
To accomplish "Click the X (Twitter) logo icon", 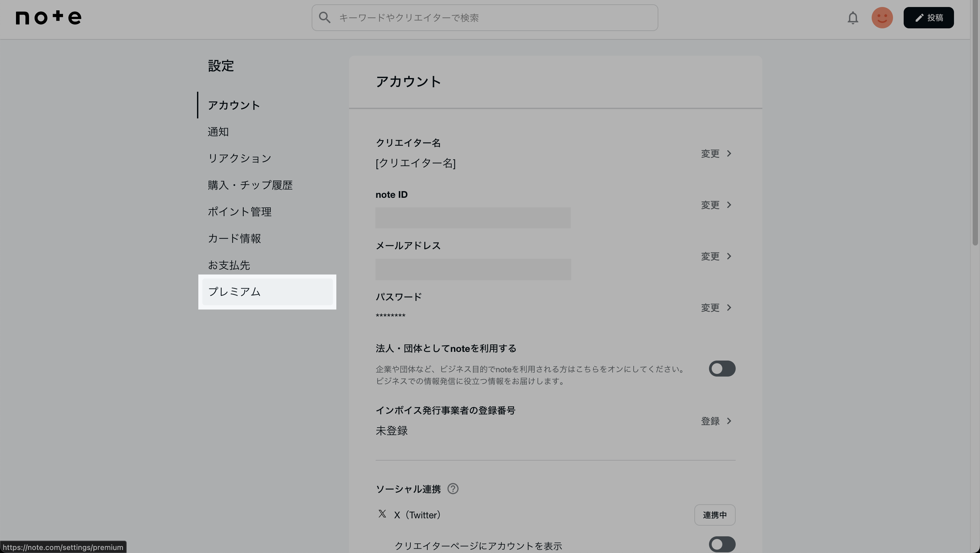I will (x=382, y=514).
